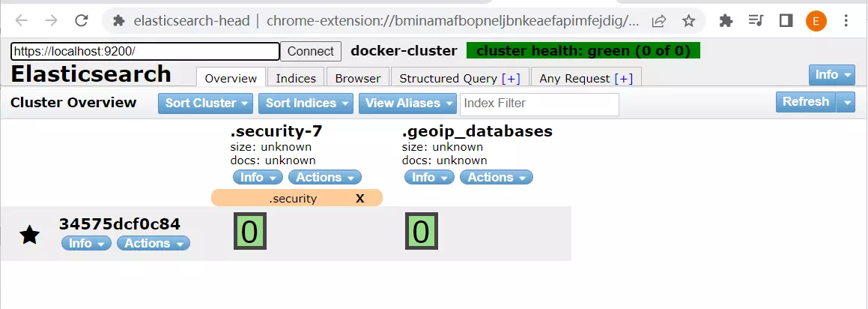868x309 pixels.
Task: Bookmark this page with star icon
Action: click(x=689, y=21)
